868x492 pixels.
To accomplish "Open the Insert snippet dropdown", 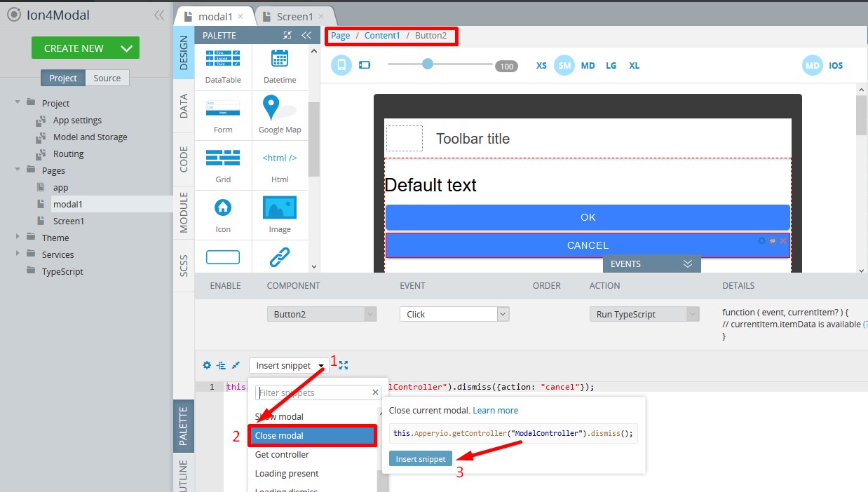I will tap(288, 365).
